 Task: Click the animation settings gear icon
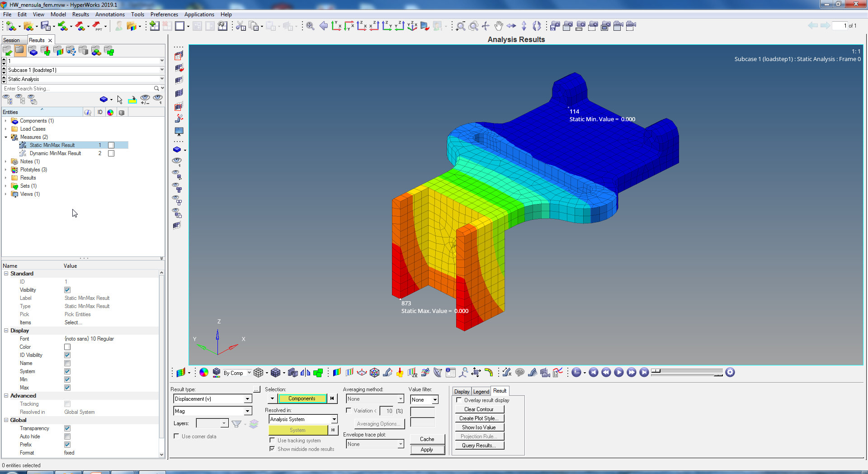(730, 372)
